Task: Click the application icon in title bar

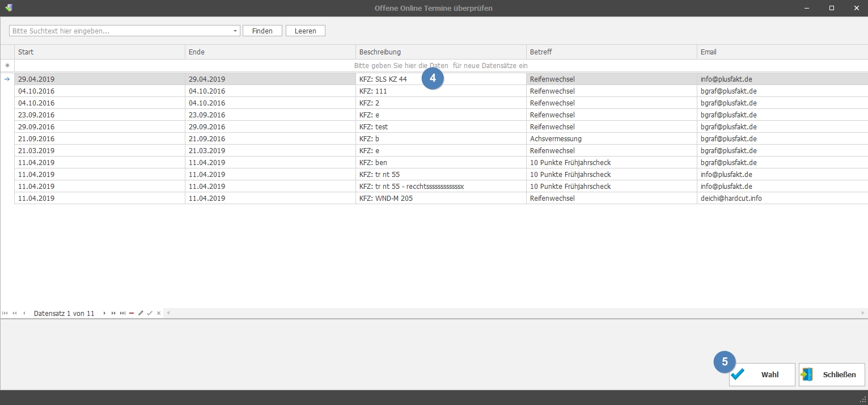Action: click(x=9, y=8)
